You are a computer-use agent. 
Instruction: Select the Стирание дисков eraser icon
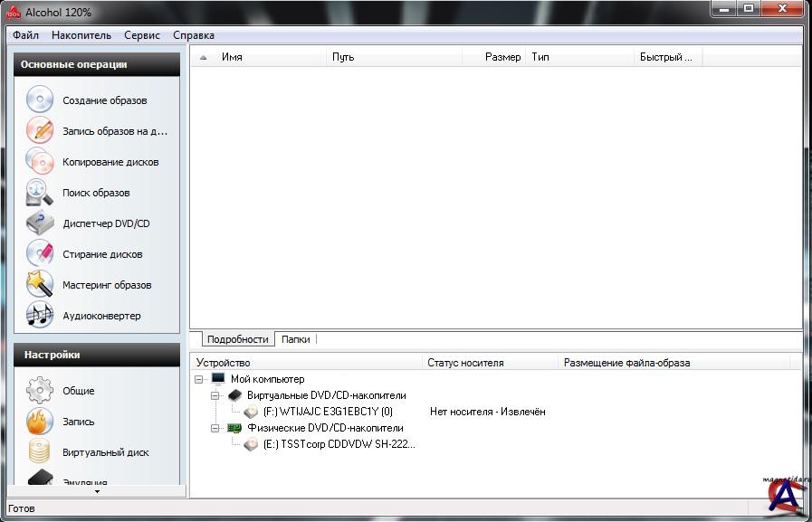[40, 253]
